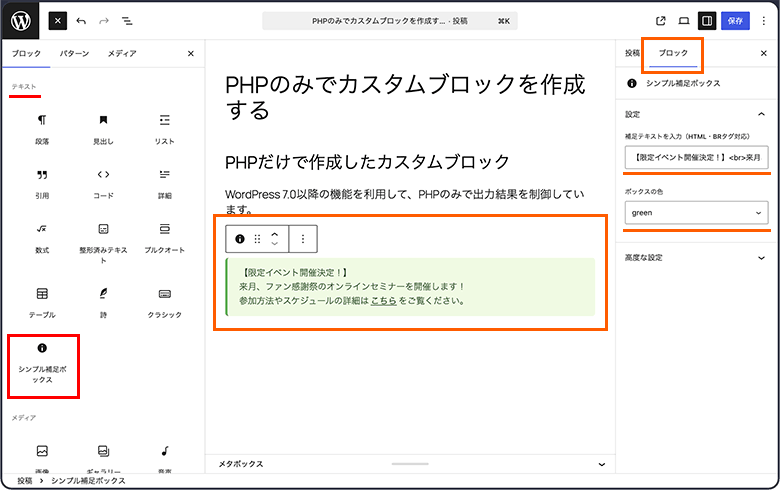Insert the audio block with music note icon
The width and height of the screenshot is (780, 490).
coord(165,458)
